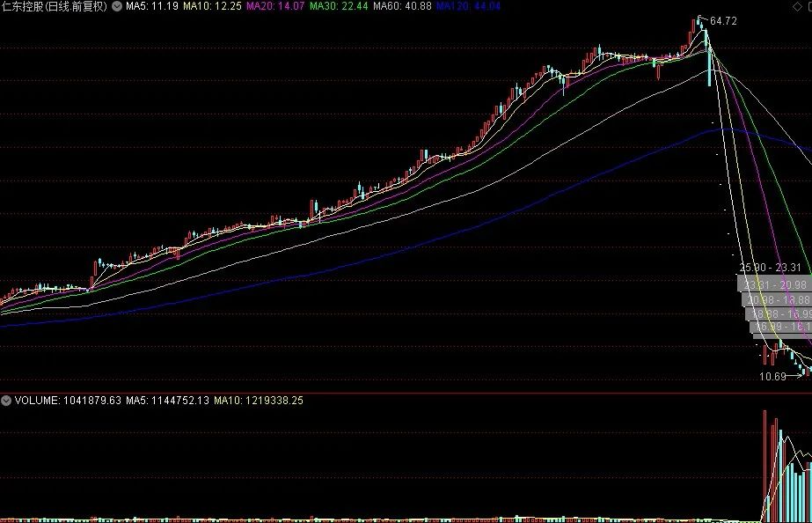Select the green MA30: 22.44 label

[x=339, y=6]
